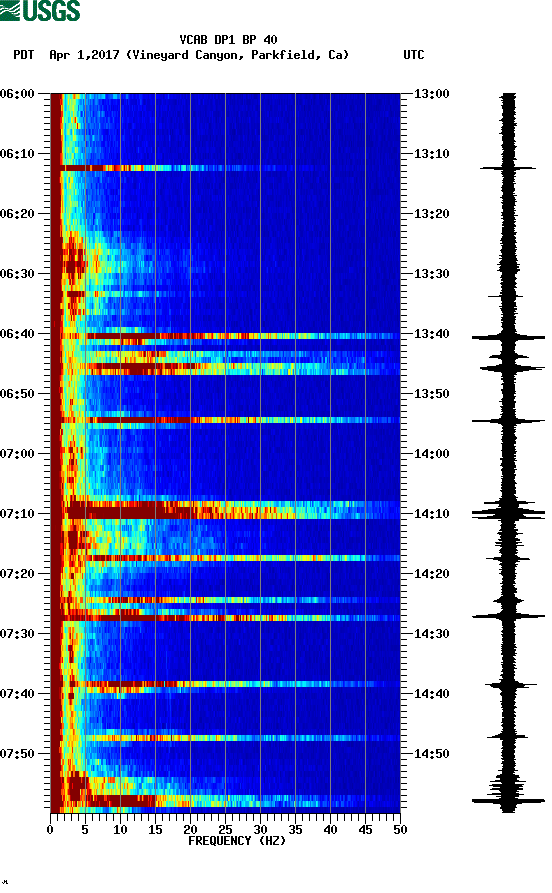Click the 'FREQUENCY (HZ)' axis label

237,841
